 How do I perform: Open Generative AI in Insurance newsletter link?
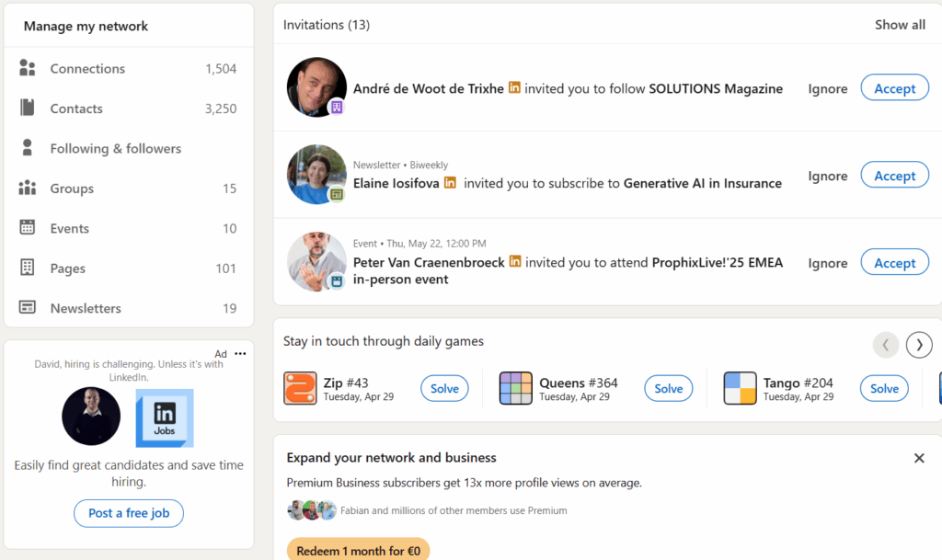click(702, 183)
